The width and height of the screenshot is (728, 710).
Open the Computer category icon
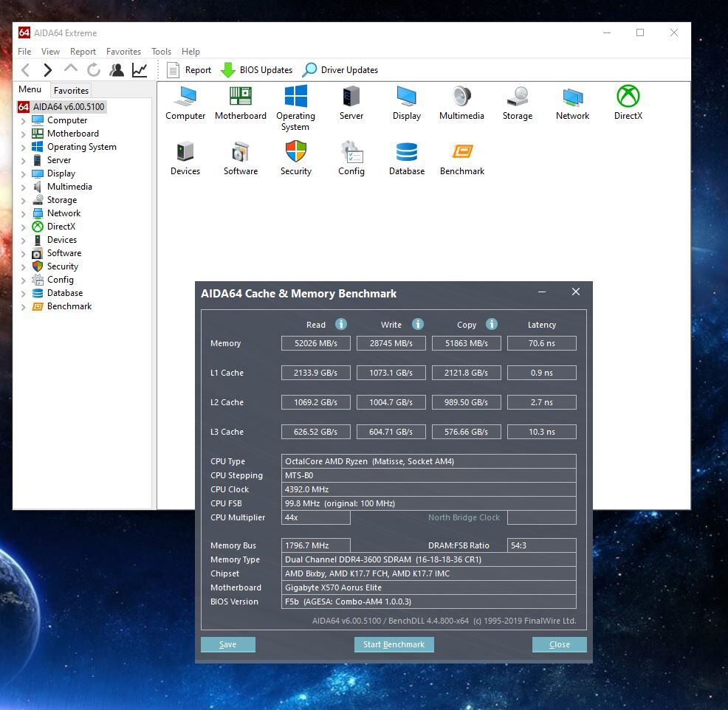click(185, 103)
